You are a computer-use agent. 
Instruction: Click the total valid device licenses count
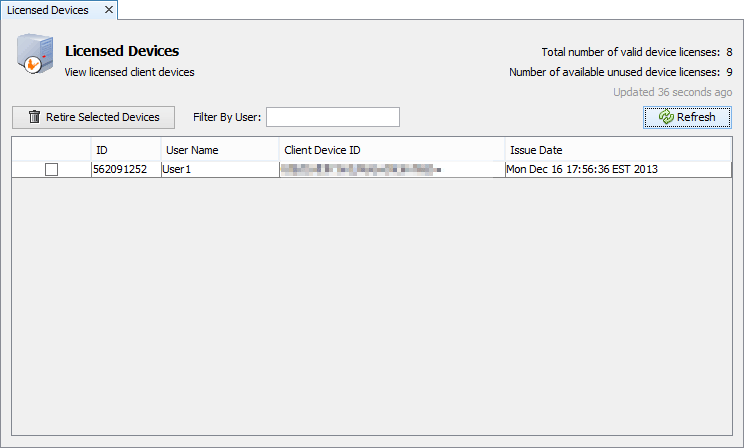(x=730, y=52)
